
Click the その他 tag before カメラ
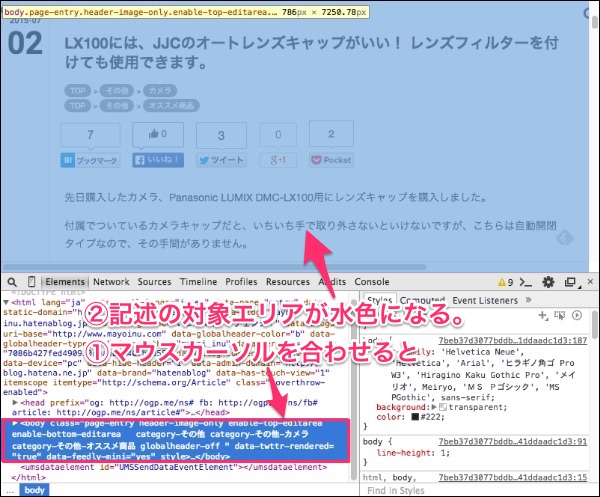coord(117,91)
